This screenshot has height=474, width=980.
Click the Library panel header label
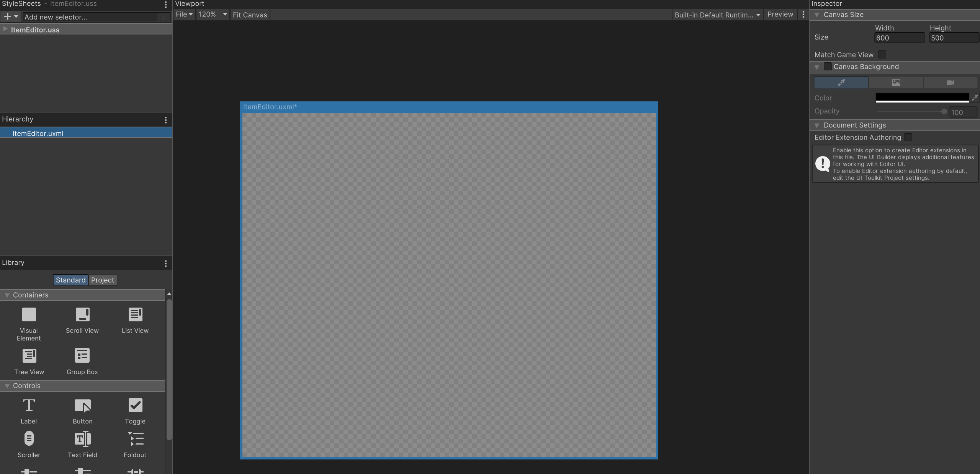tap(13, 262)
